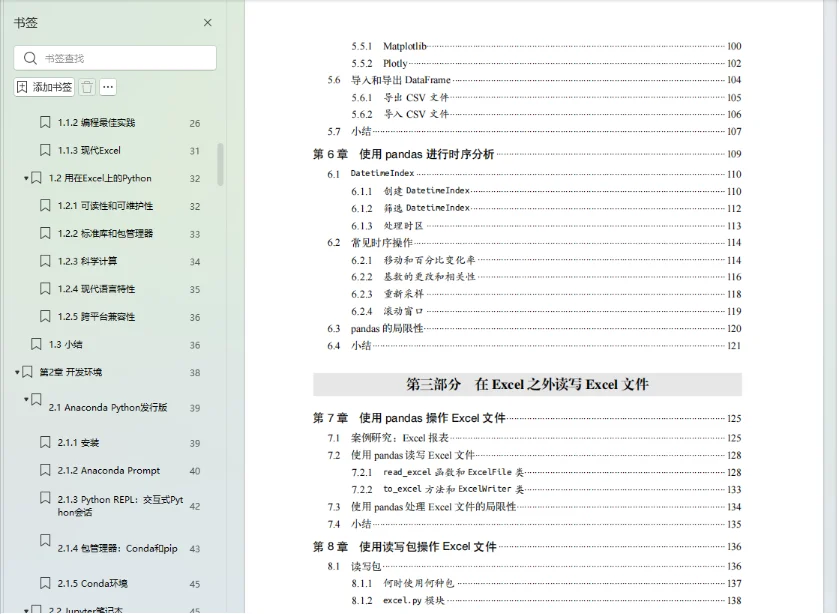Click TOC entry 6.1 DatetimeIndex
The image size is (839, 614).
coord(535,174)
